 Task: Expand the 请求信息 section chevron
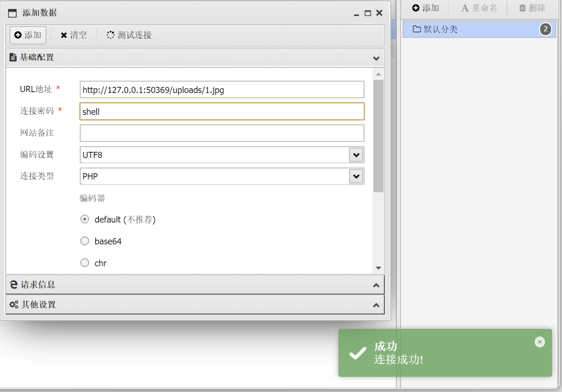(x=376, y=285)
